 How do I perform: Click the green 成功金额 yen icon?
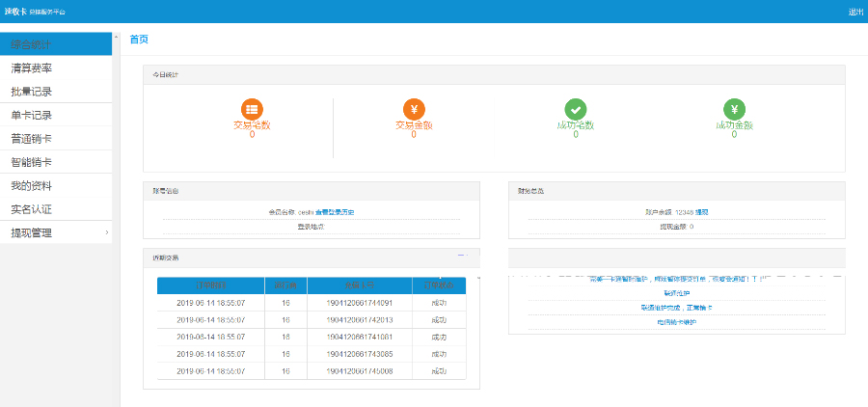[734, 109]
